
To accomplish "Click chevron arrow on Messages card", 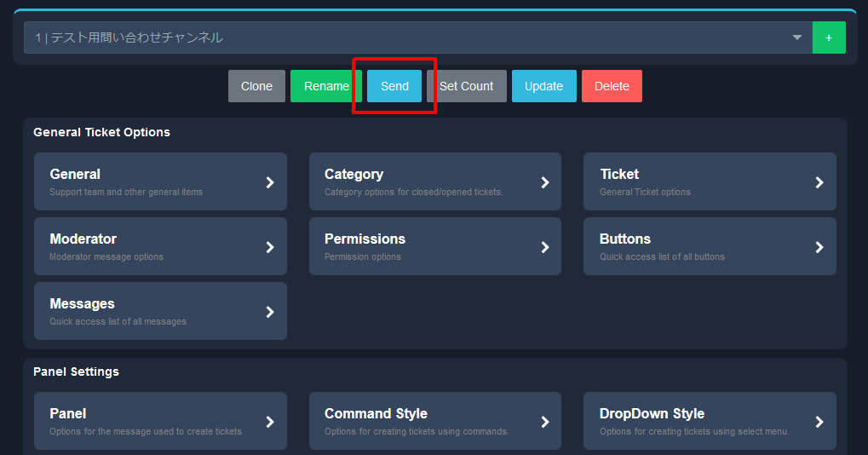I will pos(270,312).
